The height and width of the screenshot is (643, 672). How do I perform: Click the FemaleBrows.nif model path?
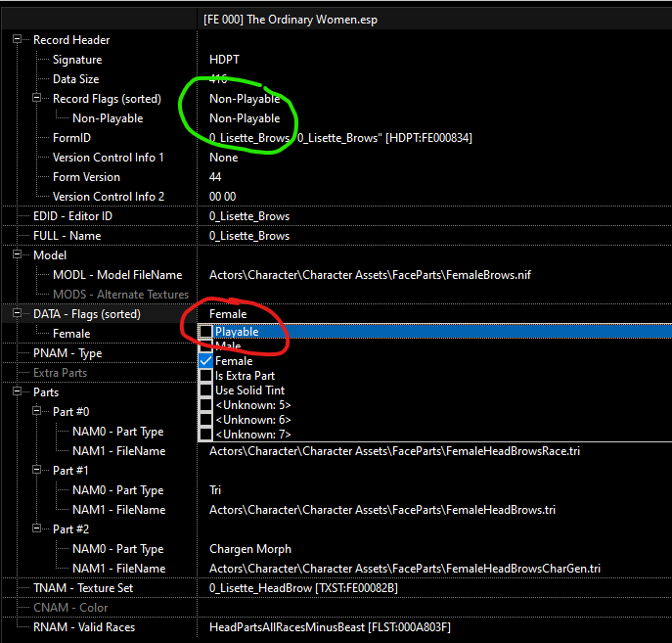pos(370,275)
